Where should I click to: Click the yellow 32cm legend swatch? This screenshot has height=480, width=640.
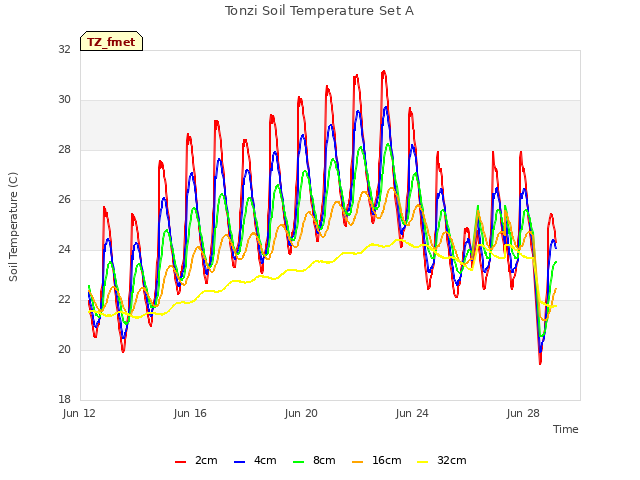click(423, 462)
